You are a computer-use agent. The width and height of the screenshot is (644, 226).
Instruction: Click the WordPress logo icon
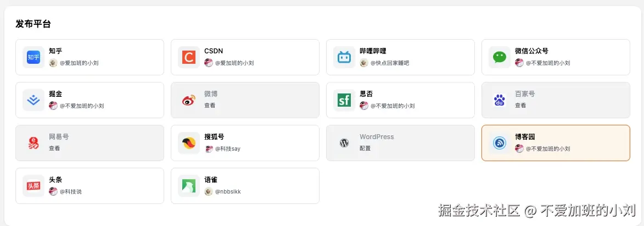[344, 143]
